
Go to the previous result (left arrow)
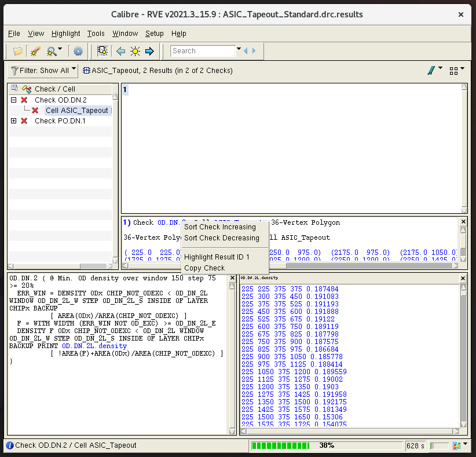pos(121,51)
